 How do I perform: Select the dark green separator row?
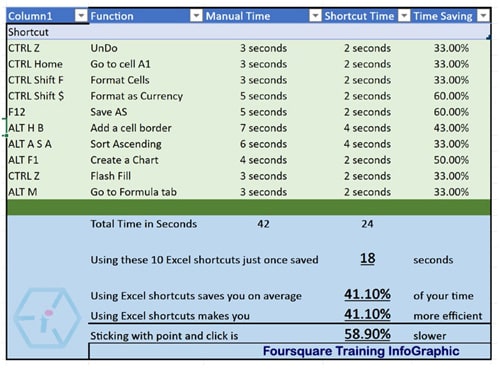point(249,207)
